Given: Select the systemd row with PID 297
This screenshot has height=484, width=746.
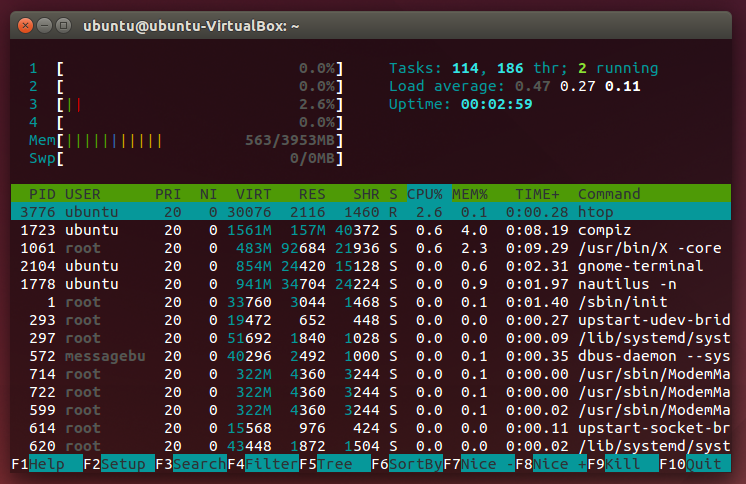Looking at the screenshot, I should (371, 338).
